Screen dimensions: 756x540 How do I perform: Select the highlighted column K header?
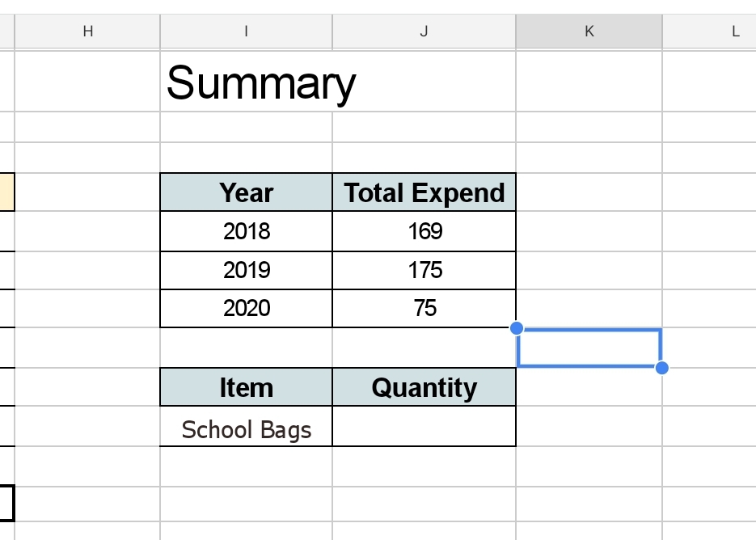click(589, 32)
